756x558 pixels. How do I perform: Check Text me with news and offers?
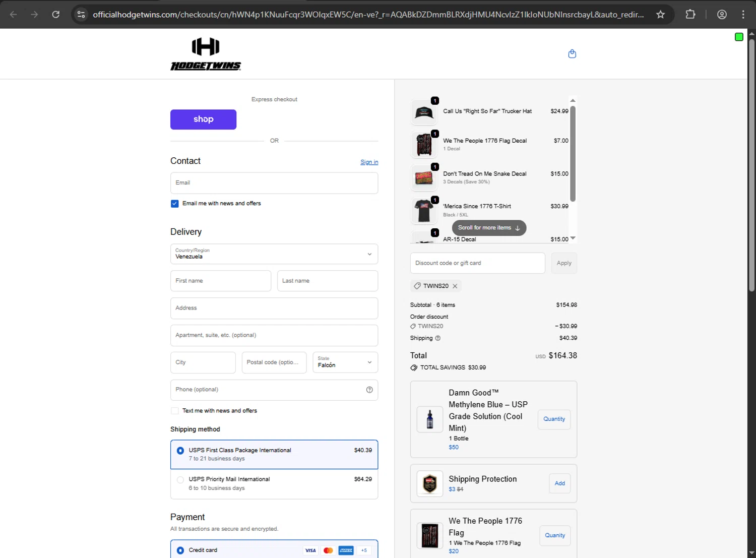coord(175,411)
